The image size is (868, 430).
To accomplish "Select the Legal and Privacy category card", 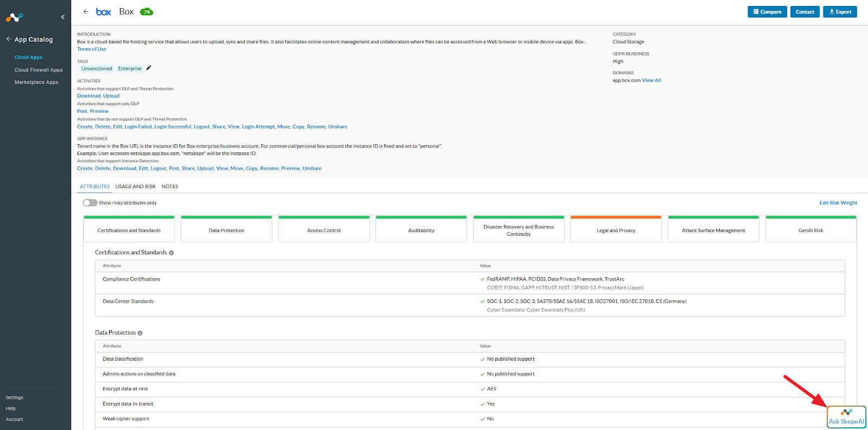I will pyautogui.click(x=616, y=229).
